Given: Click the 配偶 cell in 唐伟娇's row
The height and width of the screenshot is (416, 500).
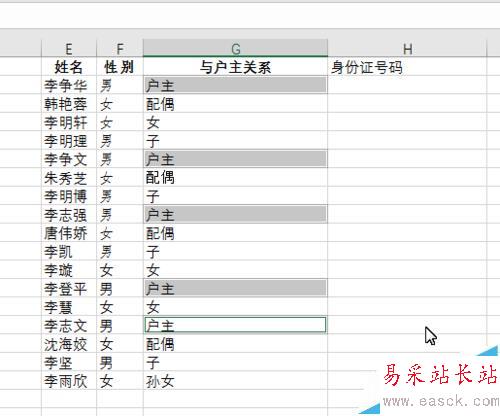Looking at the screenshot, I should click(235, 233).
